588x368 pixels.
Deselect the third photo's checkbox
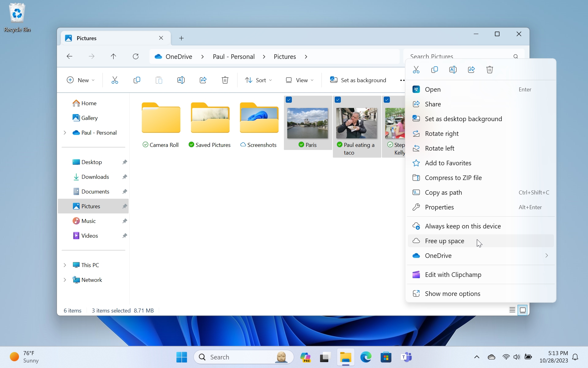387,100
